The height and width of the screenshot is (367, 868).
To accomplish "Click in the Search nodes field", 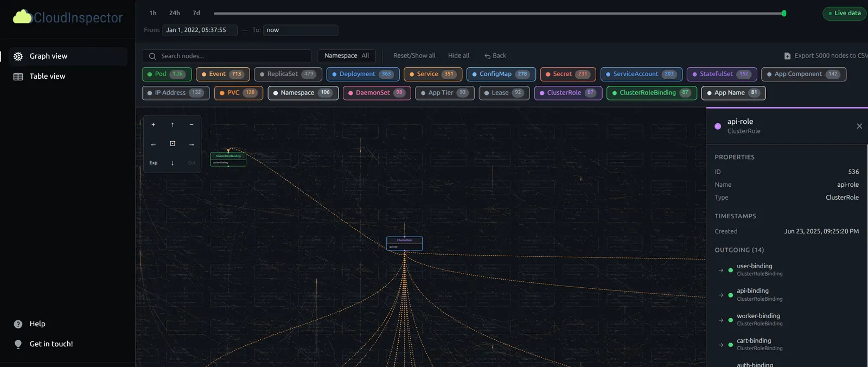I will (227, 56).
